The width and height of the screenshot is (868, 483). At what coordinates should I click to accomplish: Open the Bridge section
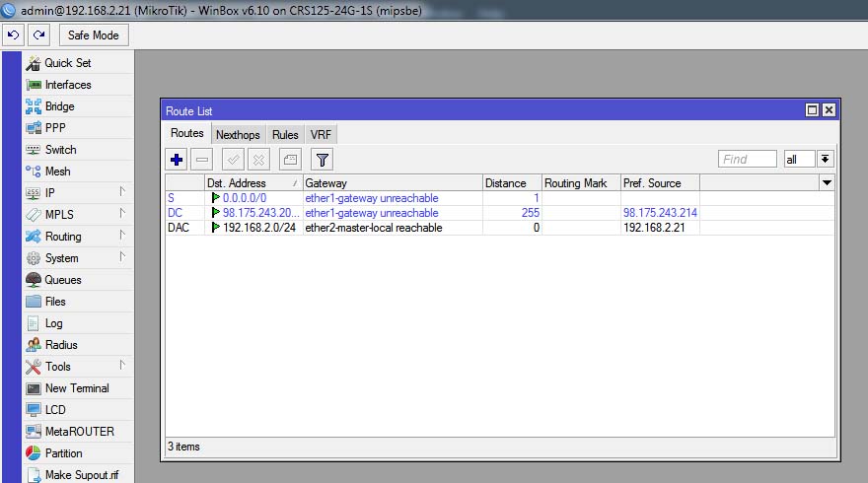point(78,106)
